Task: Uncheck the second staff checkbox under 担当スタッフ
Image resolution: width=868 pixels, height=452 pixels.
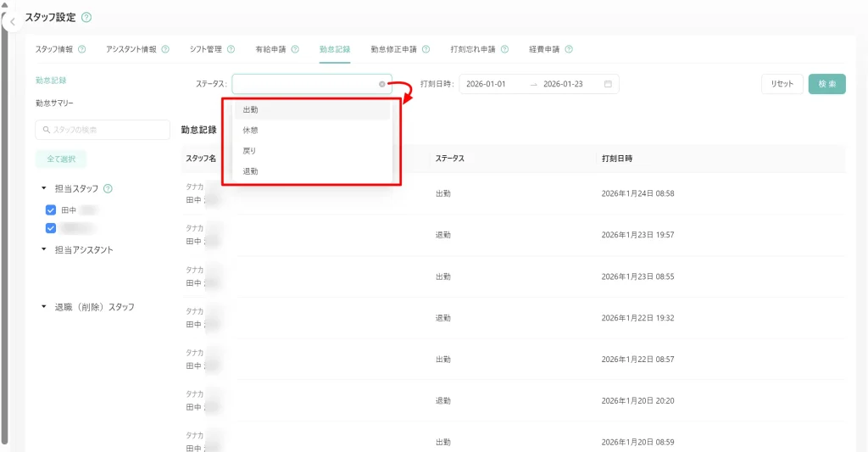Action: 51,228
